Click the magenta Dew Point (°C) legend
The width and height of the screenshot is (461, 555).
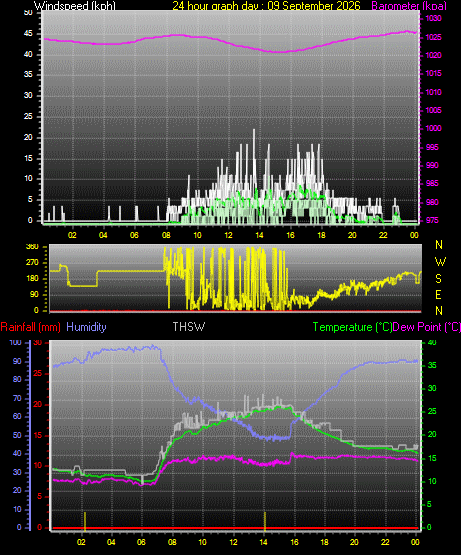[x=427, y=327]
